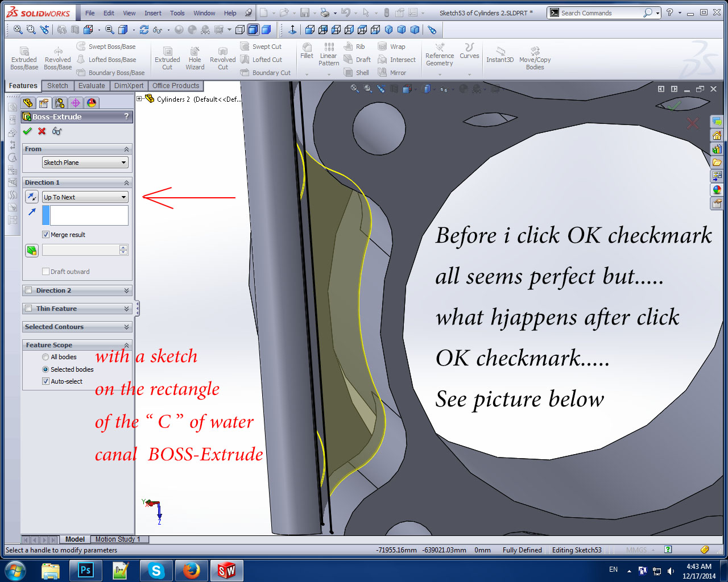Viewport: 728px width, 582px height.
Task: Switch to the Sketch tab
Action: pyautogui.click(x=57, y=86)
